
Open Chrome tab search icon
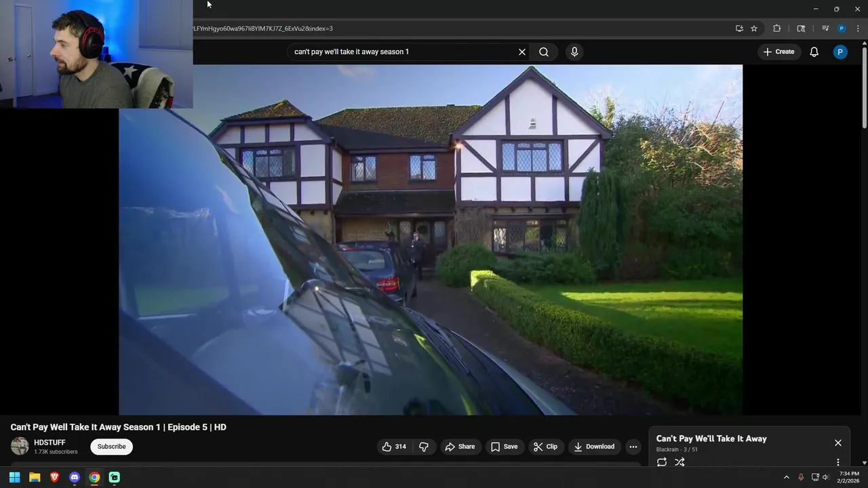[x=801, y=28]
